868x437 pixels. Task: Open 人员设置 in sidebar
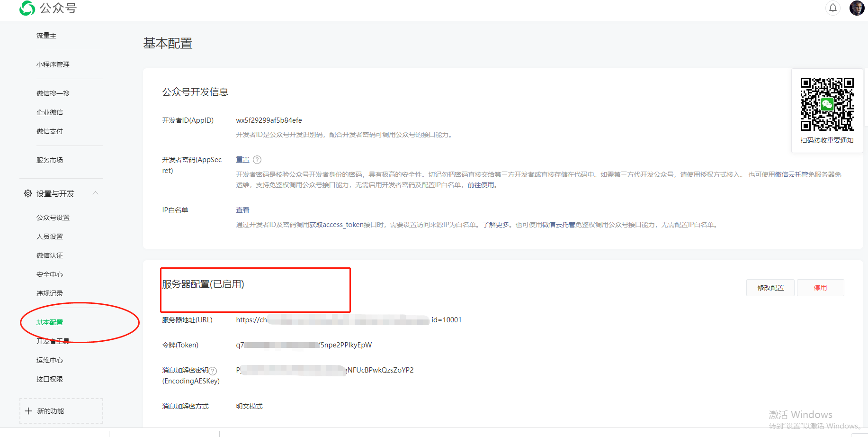click(50, 237)
